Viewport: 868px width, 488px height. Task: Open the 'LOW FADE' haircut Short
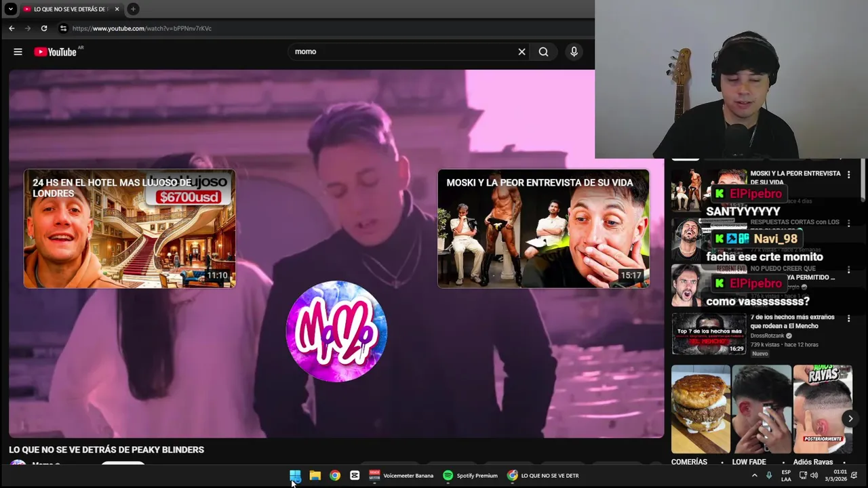coord(762,409)
